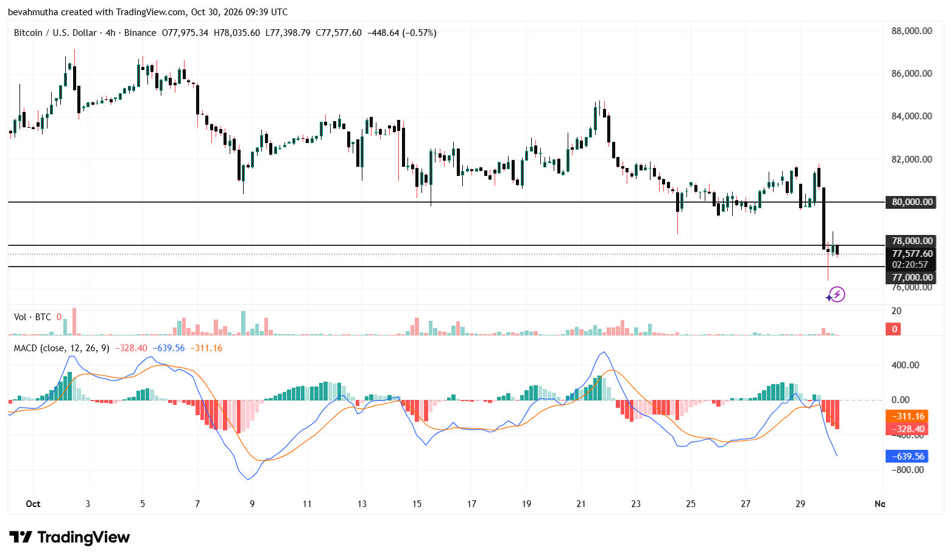Click the red -328.40 axis price tag
Image resolution: width=952 pixels, height=560 pixels.
tap(907, 429)
